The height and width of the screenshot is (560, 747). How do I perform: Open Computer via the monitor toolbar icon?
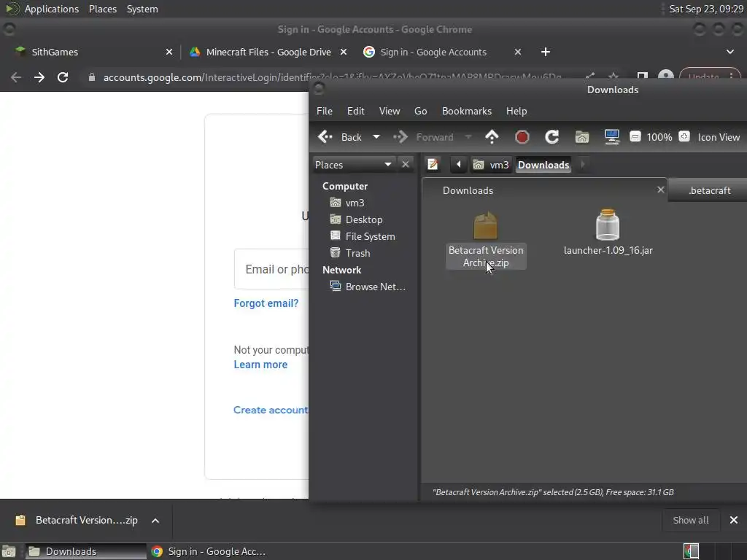click(x=612, y=137)
